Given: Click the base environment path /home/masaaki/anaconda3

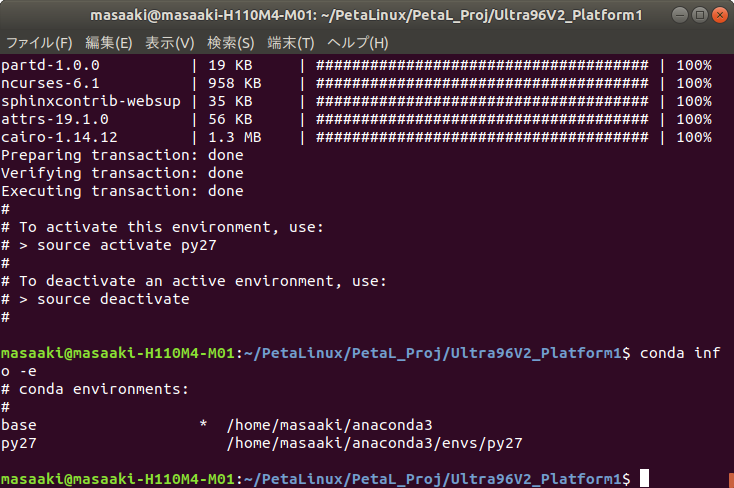Looking at the screenshot, I should [330, 425].
